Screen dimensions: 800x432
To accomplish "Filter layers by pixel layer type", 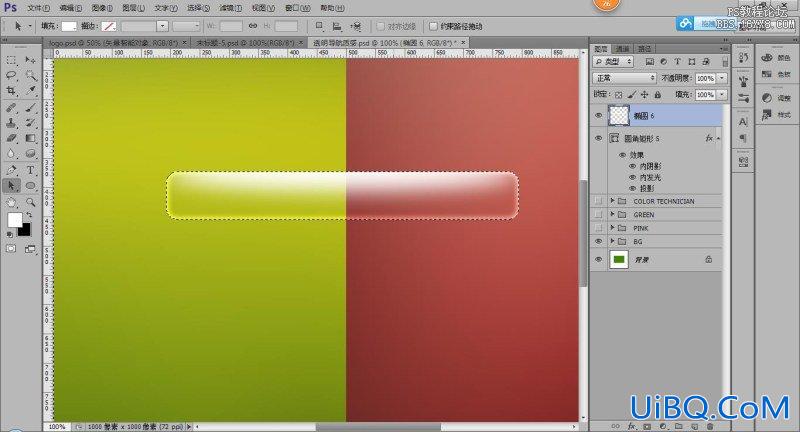I will [649, 61].
